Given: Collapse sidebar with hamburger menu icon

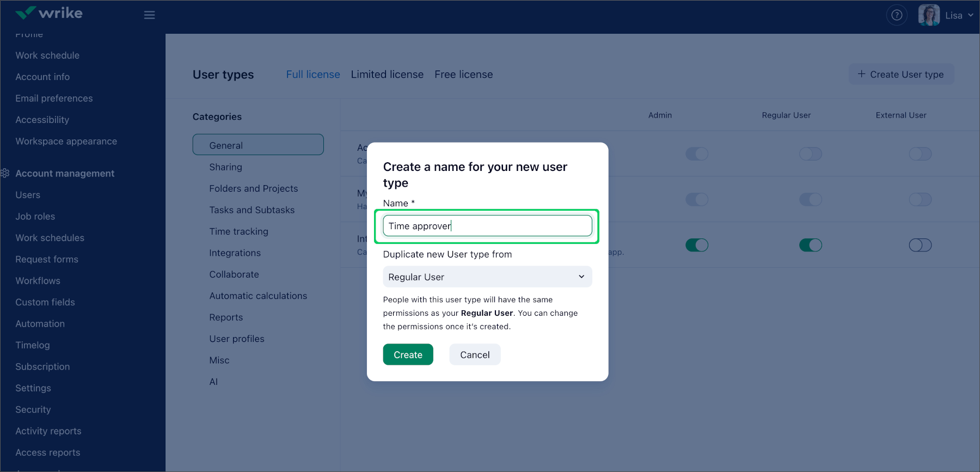Looking at the screenshot, I should 149,15.
